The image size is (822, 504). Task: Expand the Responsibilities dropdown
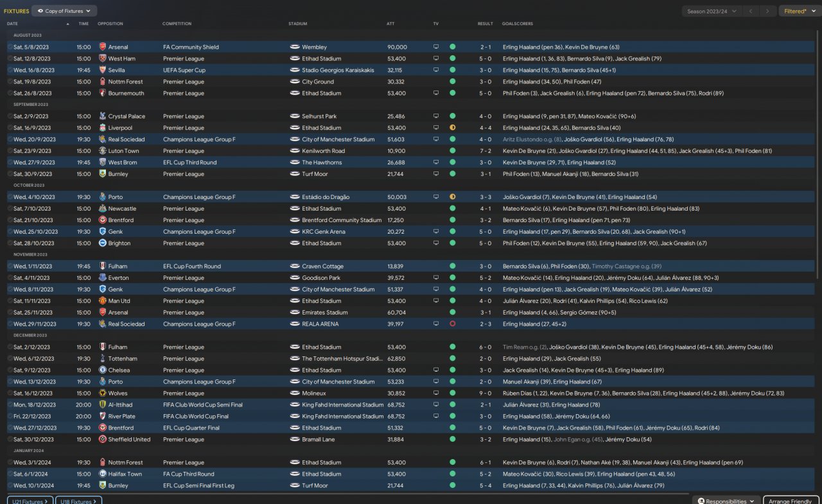pyautogui.click(x=726, y=501)
